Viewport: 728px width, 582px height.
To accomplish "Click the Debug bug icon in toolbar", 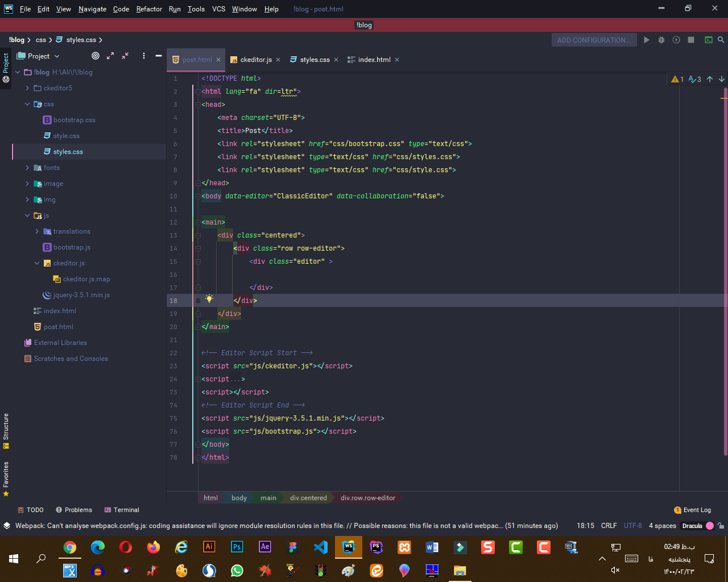I will (661, 40).
